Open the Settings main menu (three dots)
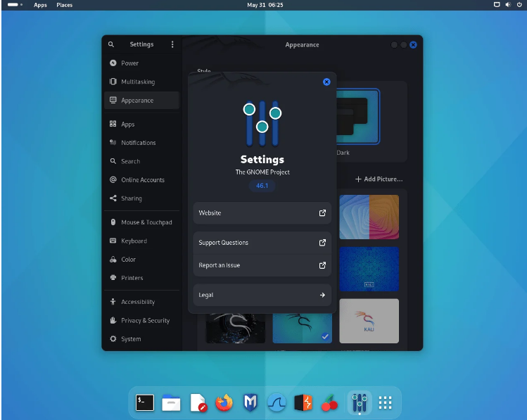Viewport: 527px width, 420px height. click(x=172, y=44)
